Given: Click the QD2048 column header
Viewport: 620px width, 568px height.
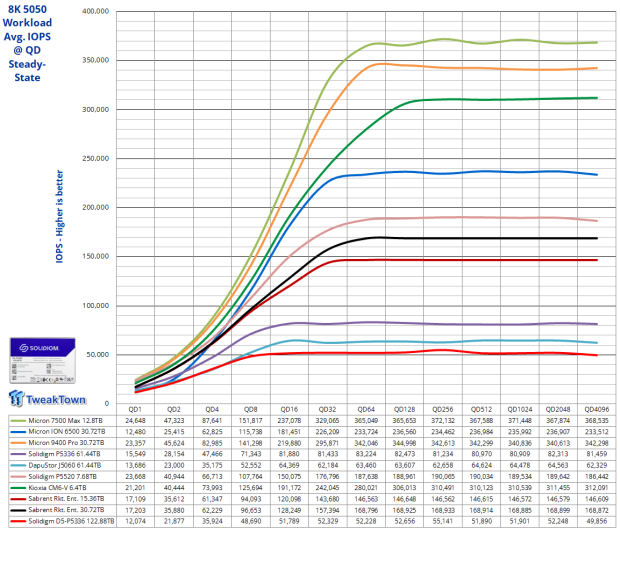Looking at the screenshot, I should pos(558,409).
